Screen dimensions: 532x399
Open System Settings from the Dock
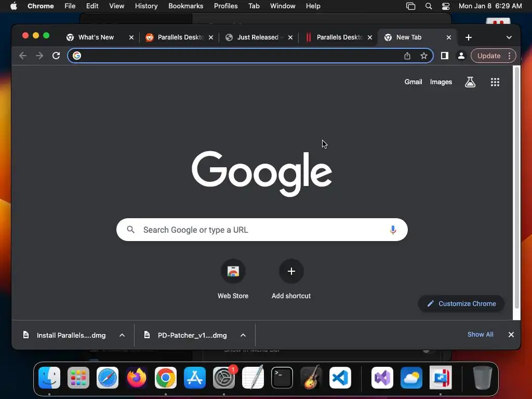[x=224, y=378]
